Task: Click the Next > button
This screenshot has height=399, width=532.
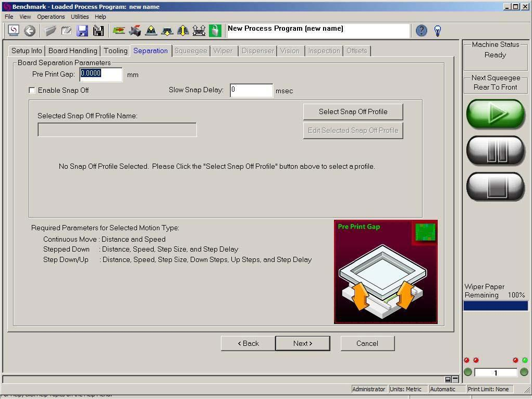Action: [x=302, y=343]
